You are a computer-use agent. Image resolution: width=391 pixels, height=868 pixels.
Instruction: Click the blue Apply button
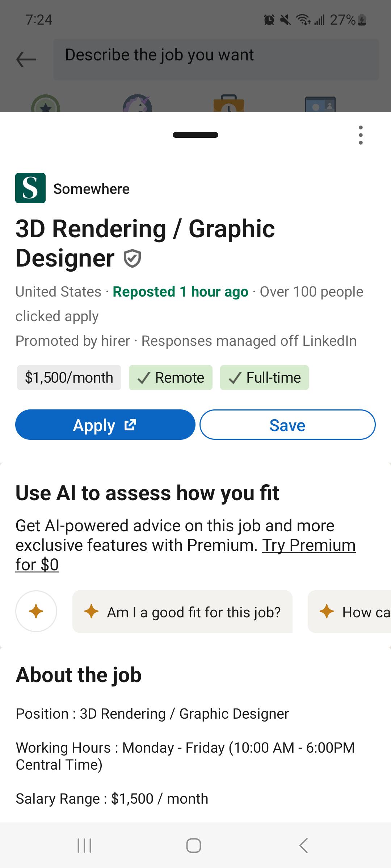(x=105, y=425)
